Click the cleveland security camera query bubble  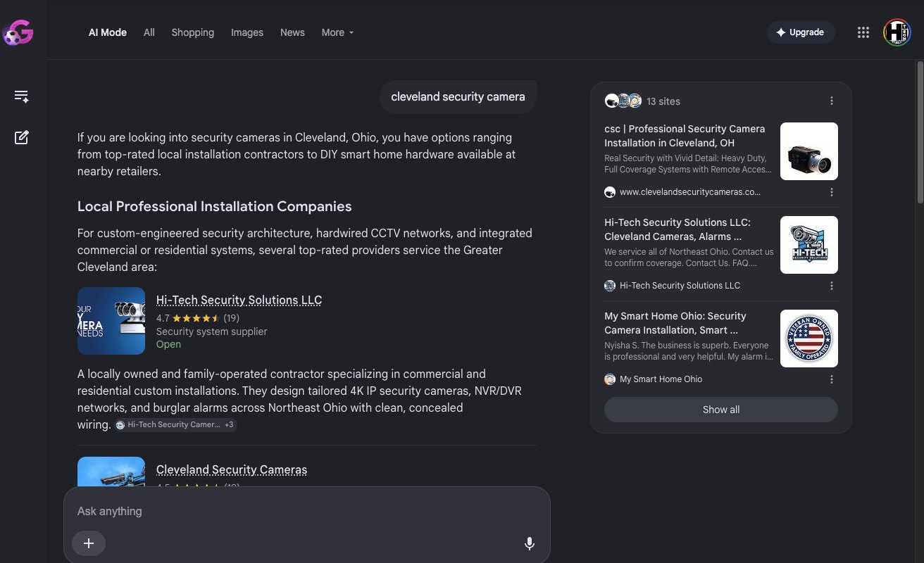tap(458, 97)
